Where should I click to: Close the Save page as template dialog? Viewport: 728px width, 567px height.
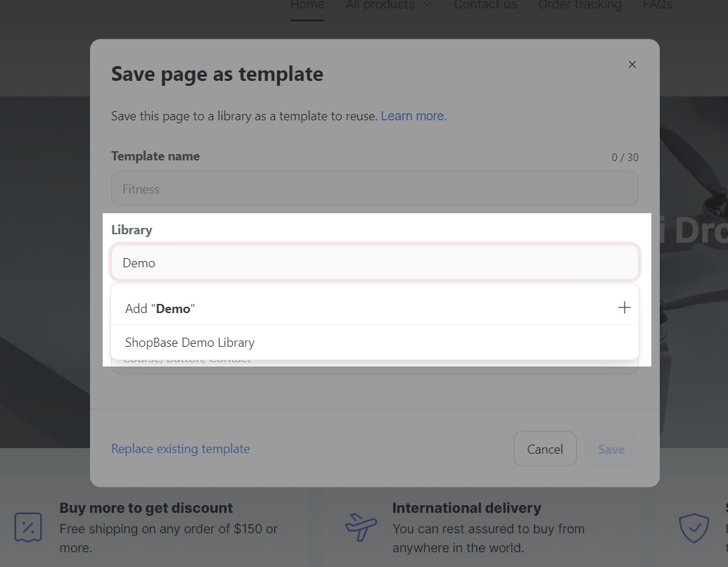pos(632,65)
